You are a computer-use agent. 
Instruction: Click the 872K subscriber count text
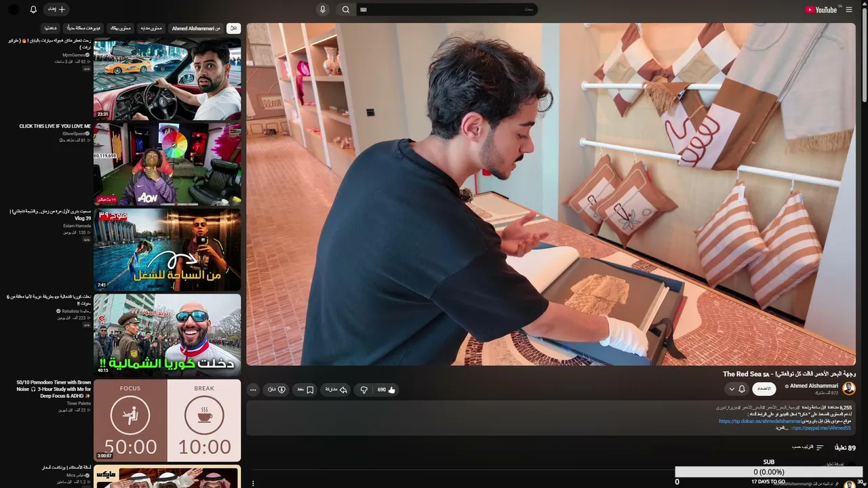click(827, 393)
